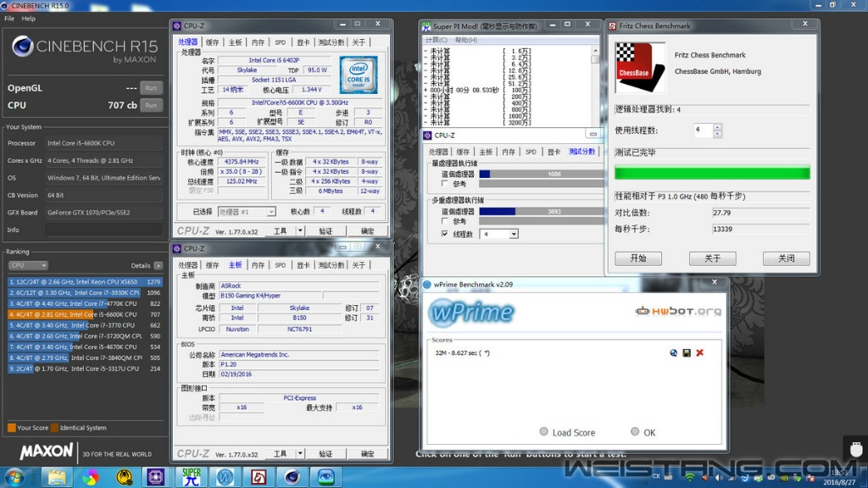The height and width of the screenshot is (488, 868).
Task: Click 确定 button in mainboard CPU-Z window
Action: click(367, 454)
